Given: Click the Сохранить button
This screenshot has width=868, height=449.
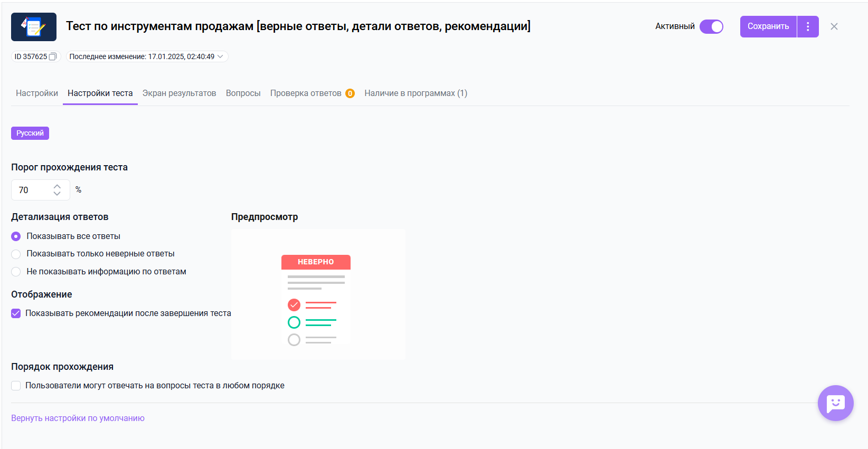Looking at the screenshot, I should (768, 27).
